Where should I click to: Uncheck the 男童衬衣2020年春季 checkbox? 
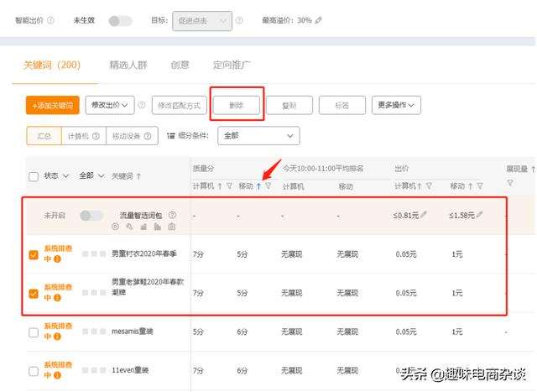pos(34,254)
